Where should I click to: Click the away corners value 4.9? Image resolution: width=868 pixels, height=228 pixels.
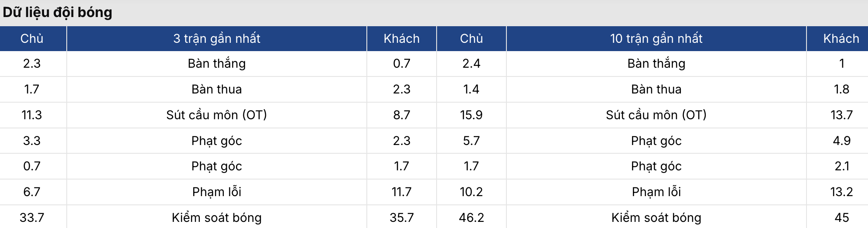click(841, 141)
